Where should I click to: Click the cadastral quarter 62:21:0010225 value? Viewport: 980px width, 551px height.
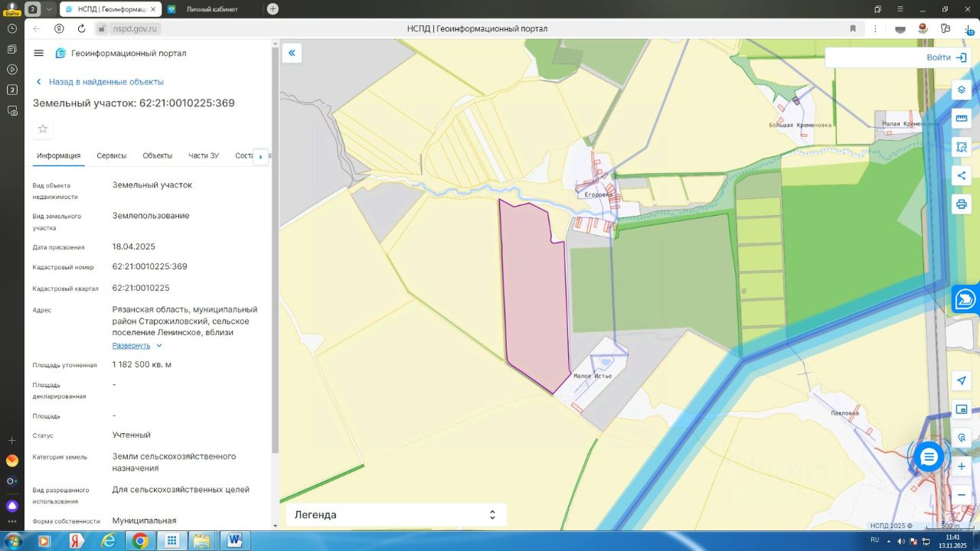(140, 289)
